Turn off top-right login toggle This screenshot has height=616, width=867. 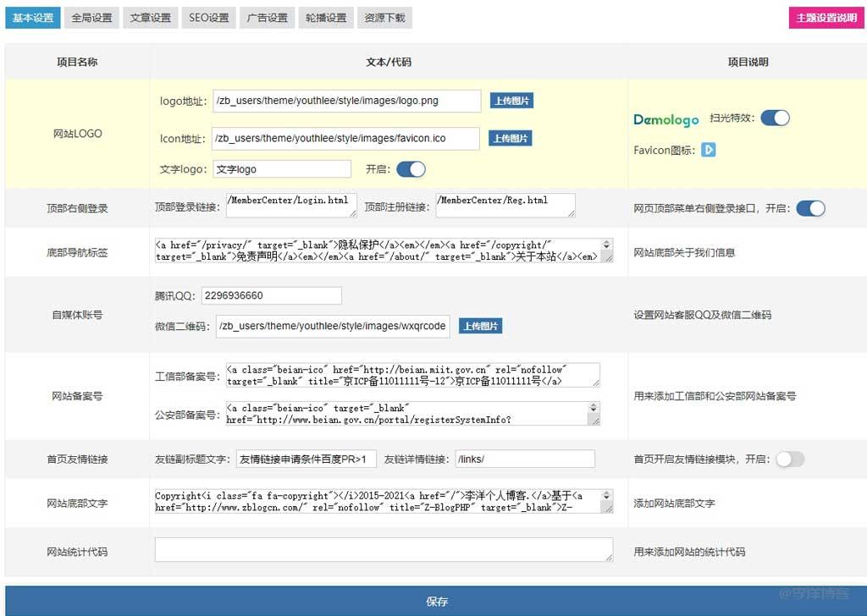coord(810,208)
